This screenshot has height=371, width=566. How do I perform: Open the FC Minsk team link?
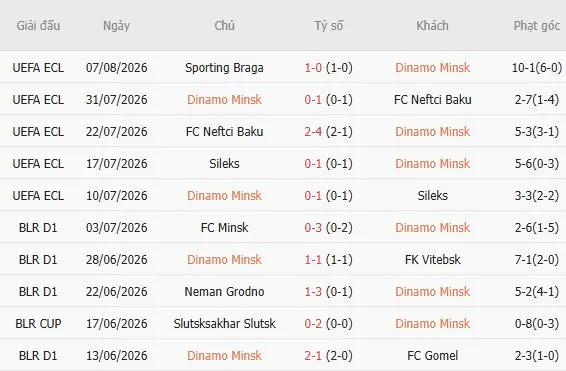coord(224,228)
